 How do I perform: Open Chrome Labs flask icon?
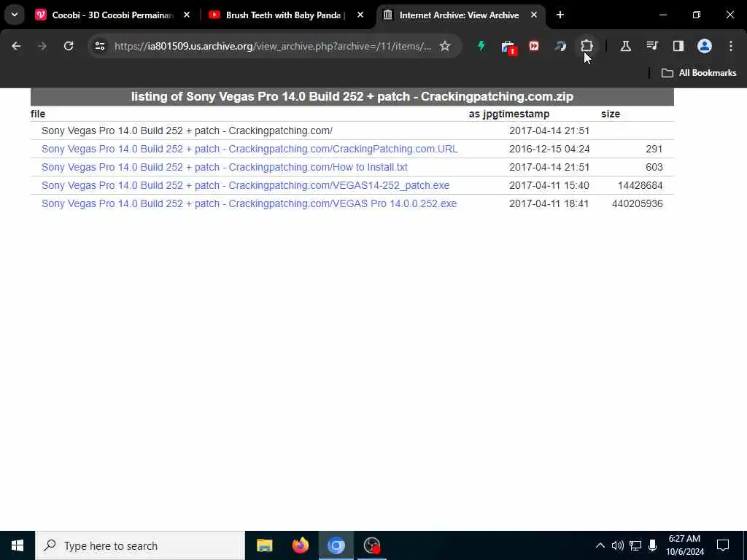(x=625, y=46)
